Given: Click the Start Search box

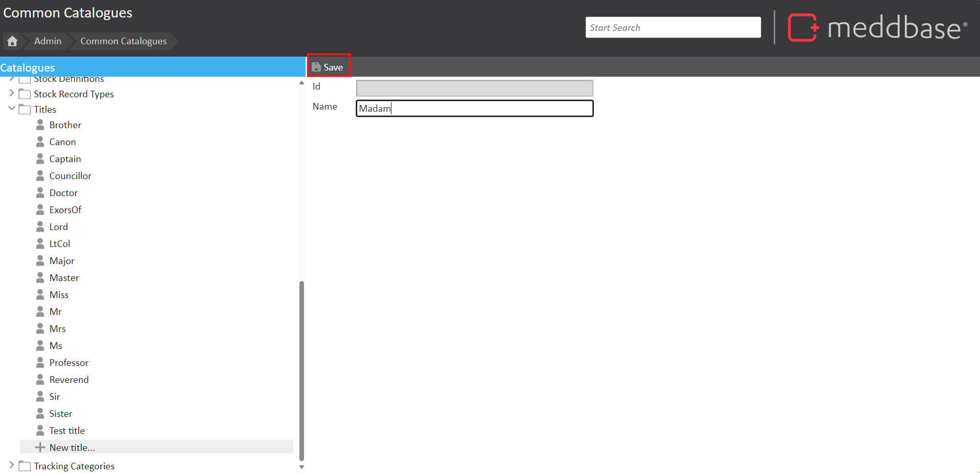Looking at the screenshot, I should tap(673, 28).
